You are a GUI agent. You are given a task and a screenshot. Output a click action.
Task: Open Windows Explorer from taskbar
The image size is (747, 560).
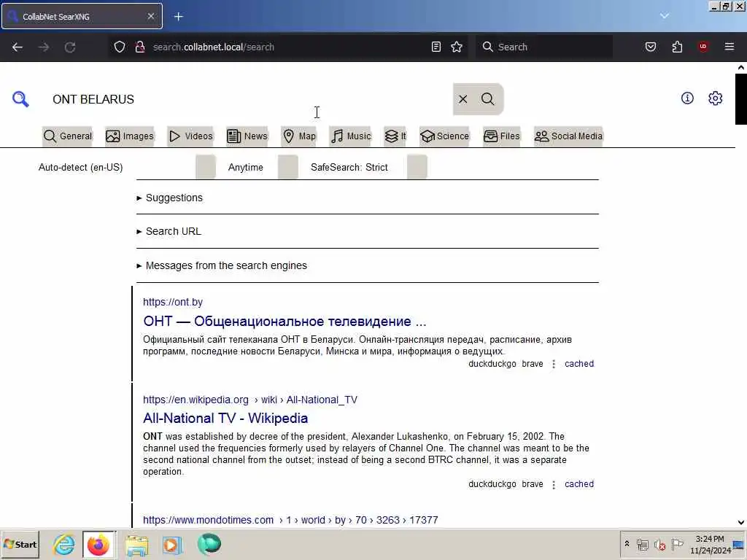(x=136, y=544)
